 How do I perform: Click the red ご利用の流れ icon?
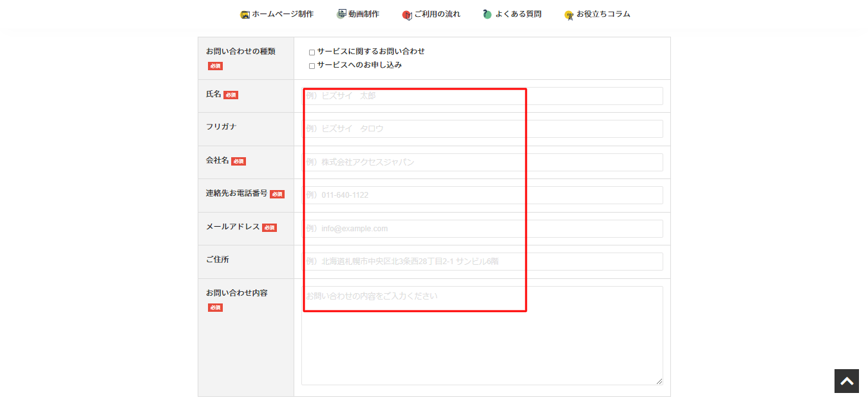click(x=406, y=15)
